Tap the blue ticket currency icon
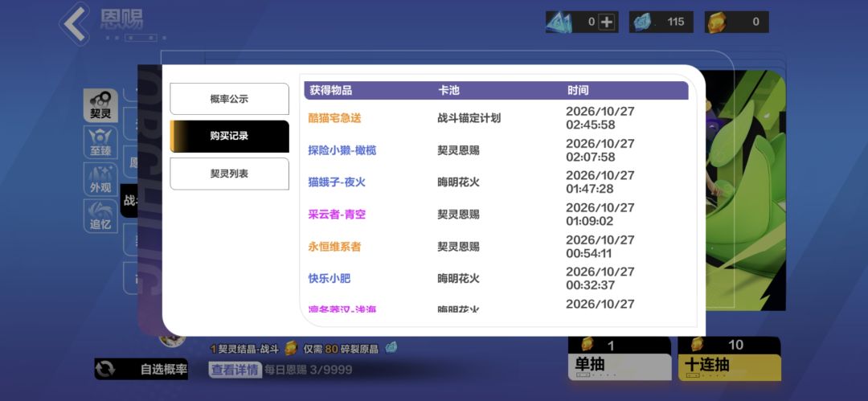Screen dimensions: 868x401 (x=559, y=23)
